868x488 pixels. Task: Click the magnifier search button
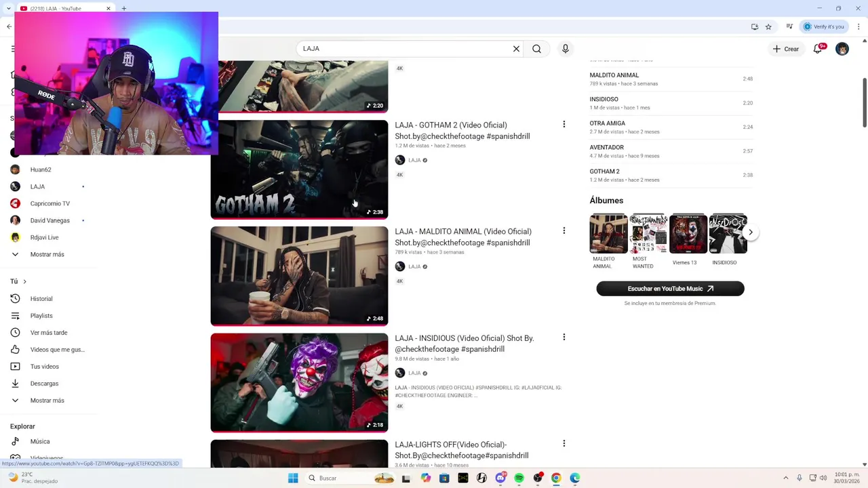pyautogui.click(x=536, y=49)
